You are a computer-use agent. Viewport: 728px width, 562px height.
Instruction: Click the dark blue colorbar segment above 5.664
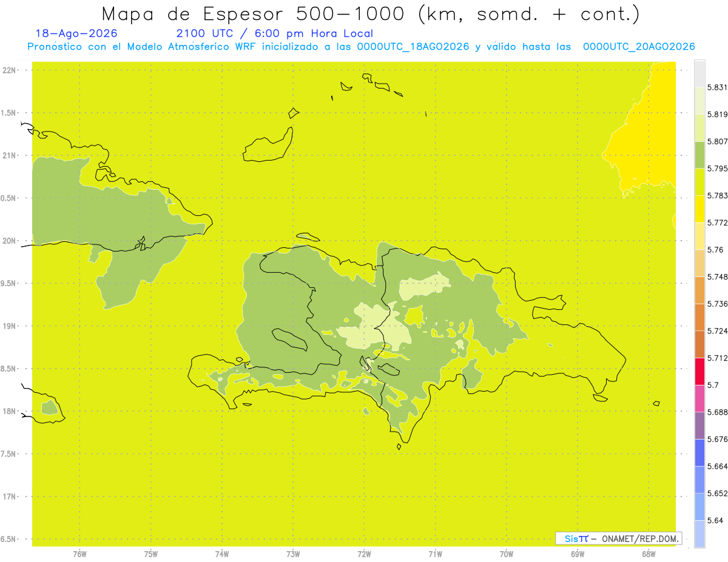coord(699,452)
